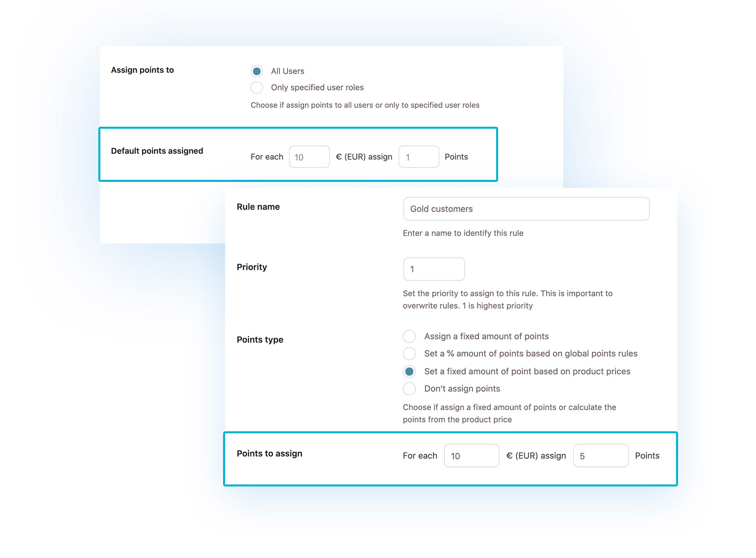Click the Rule name field containing Gold customers
Screen dimensions: 756x558
[x=526, y=209]
